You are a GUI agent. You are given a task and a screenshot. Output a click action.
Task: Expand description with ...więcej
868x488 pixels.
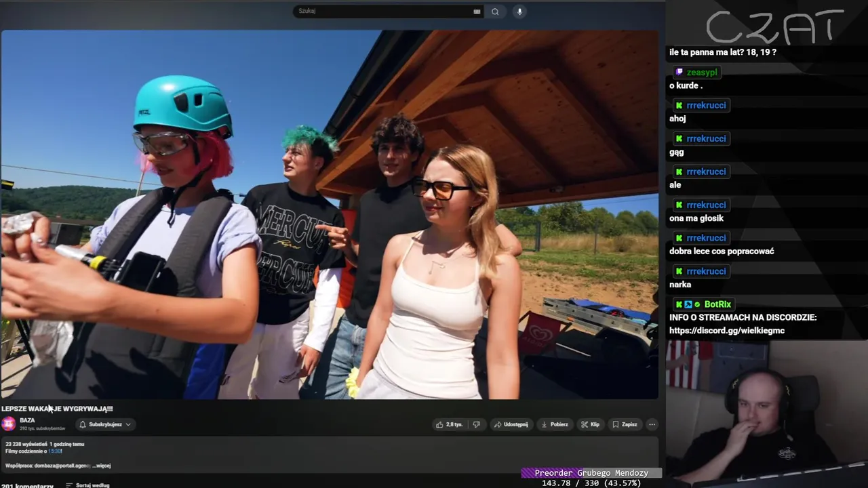[x=102, y=466]
